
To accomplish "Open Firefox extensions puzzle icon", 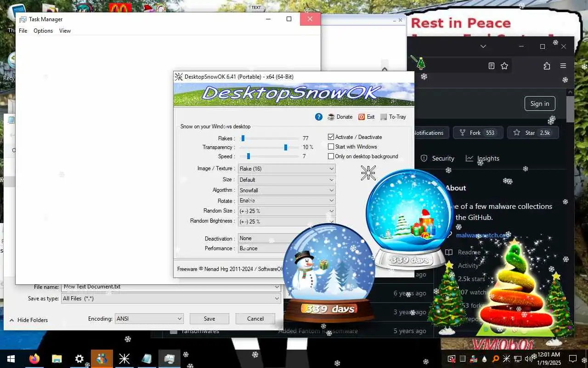I will pyautogui.click(x=547, y=66).
